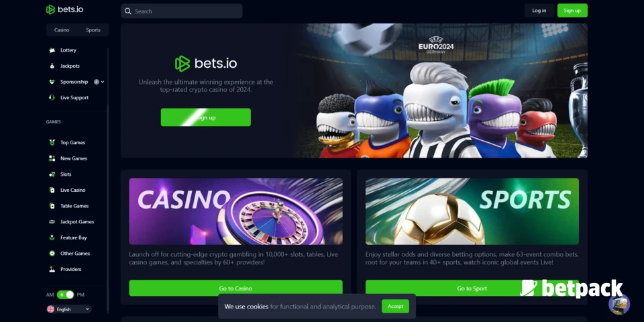
Task: Switch to the Sports tab
Action: (x=93, y=30)
